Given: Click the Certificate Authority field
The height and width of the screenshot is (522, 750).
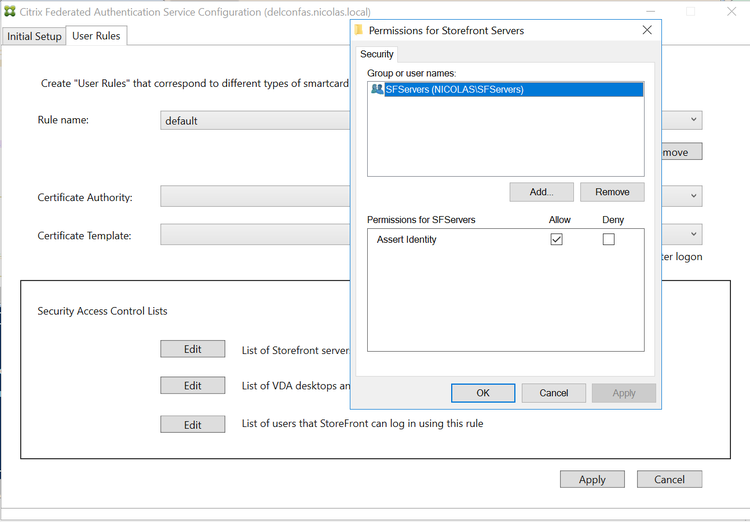Looking at the screenshot, I should [255, 196].
